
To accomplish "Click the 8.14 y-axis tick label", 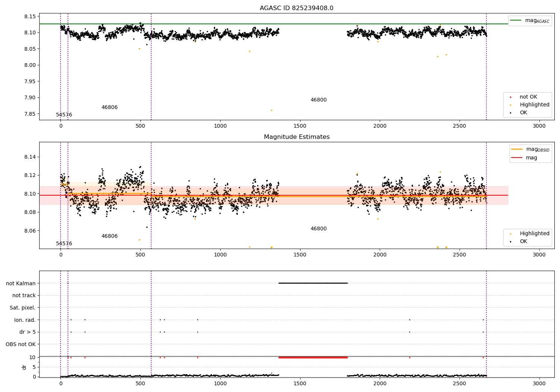I will click(x=30, y=157).
